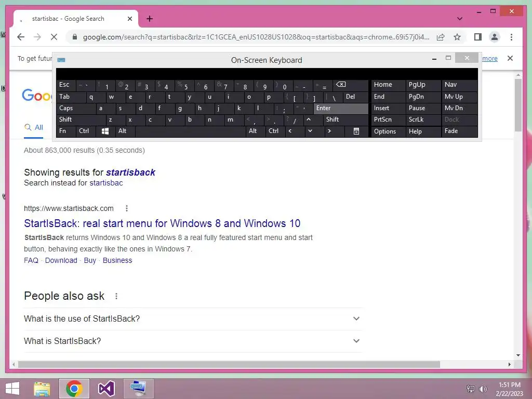Go back using Chrome's back arrow
This screenshot has width=532, height=399.
pos(21,37)
